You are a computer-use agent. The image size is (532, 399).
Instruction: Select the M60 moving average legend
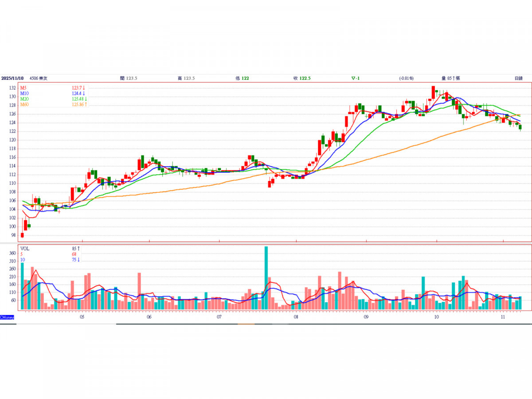[24, 104]
